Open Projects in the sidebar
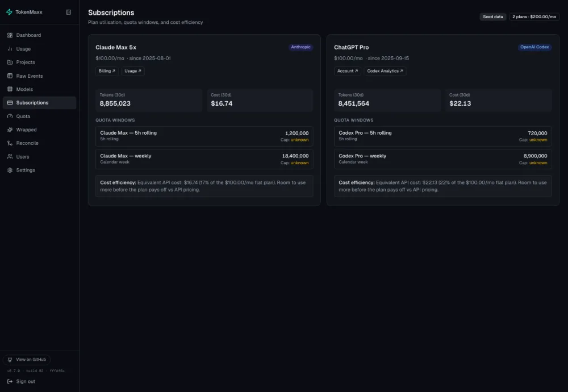This screenshot has width=568, height=392. [40, 62]
